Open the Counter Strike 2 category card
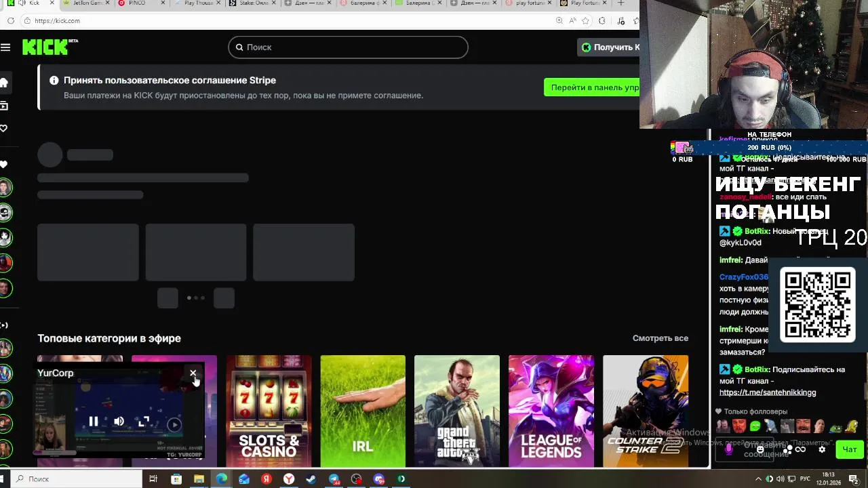The image size is (868, 488). (646, 411)
